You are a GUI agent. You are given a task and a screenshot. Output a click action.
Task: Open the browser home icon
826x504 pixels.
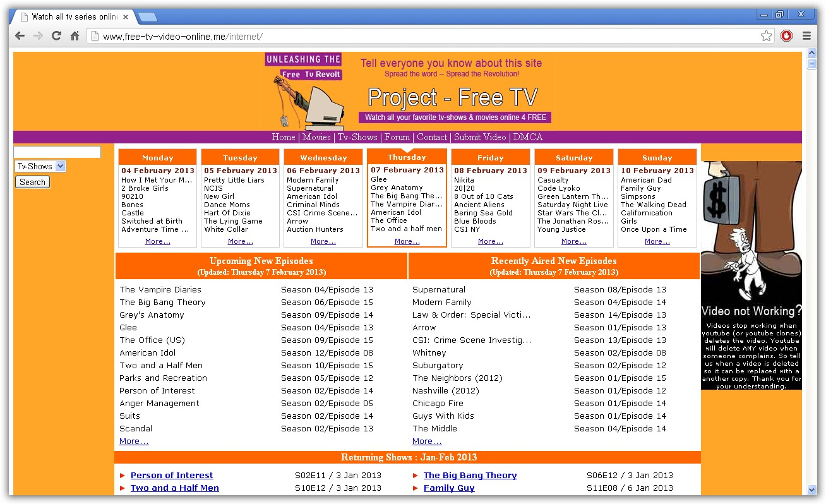pyautogui.click(x=75, y=36)
